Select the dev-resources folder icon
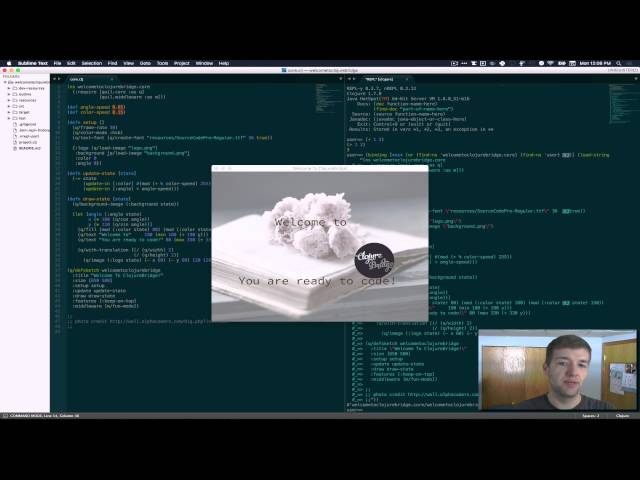 click(15, 88)
